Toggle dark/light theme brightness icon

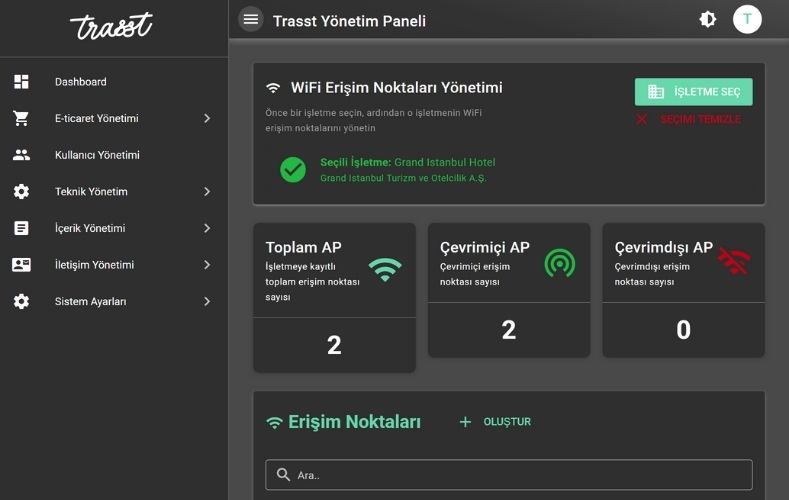[708, 19]
